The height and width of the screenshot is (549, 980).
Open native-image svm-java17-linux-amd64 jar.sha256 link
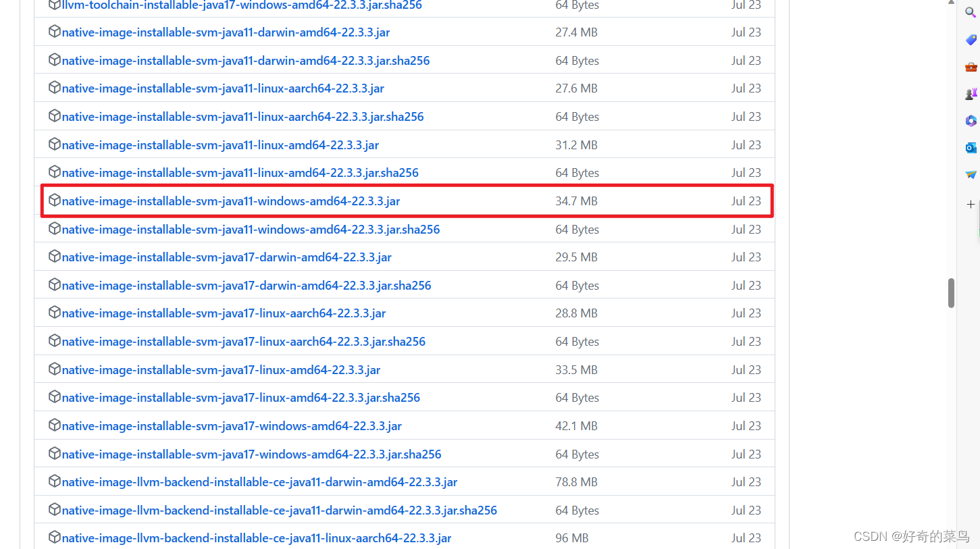click(241, 398)
